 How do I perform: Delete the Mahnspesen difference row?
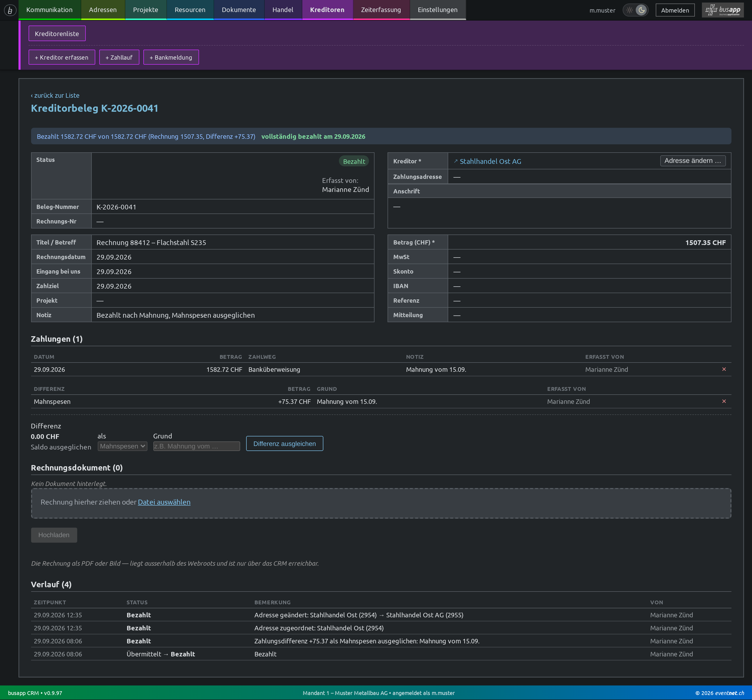pyautogui.click(x=724, y=402)
